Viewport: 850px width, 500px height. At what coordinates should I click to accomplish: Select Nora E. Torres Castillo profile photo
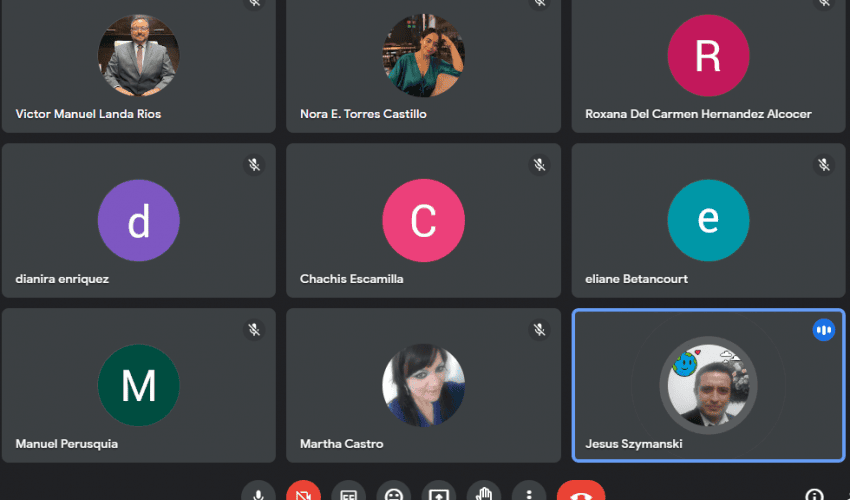tap(423, 55)
